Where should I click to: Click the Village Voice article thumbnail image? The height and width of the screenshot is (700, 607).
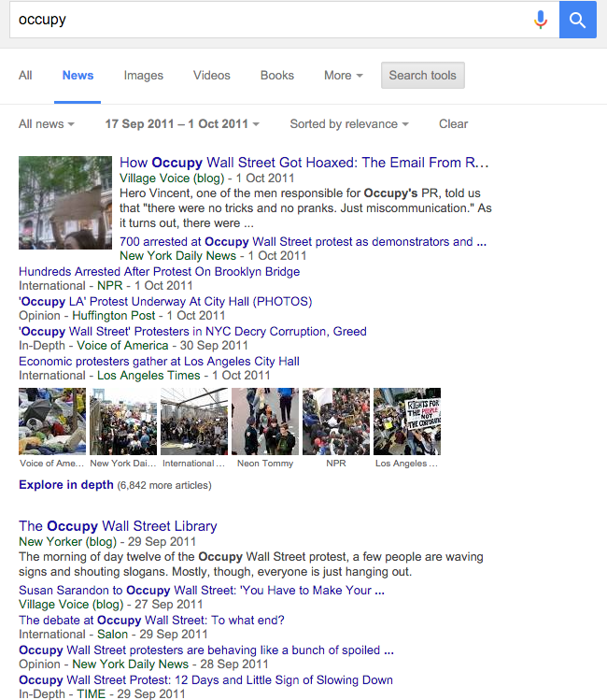click(65, 203)
